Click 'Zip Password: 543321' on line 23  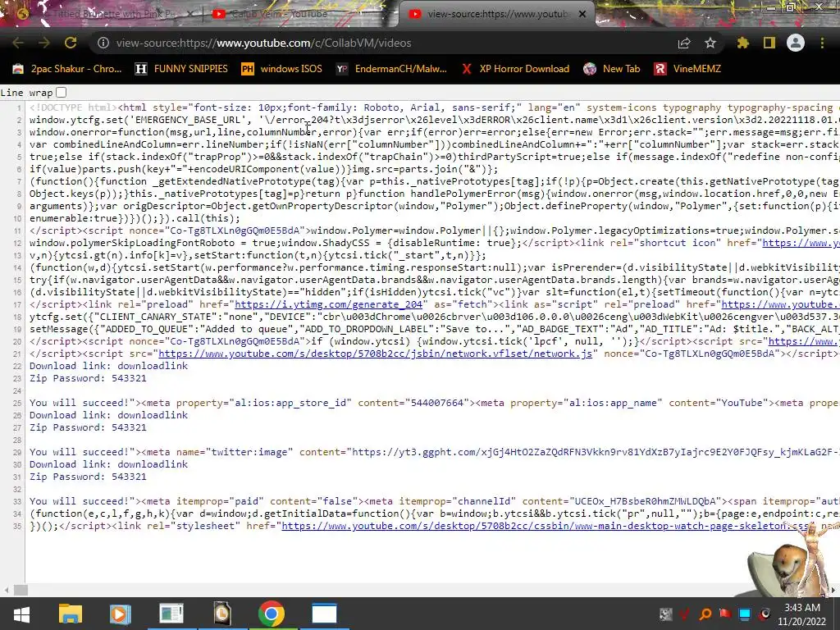coord(88,378)
